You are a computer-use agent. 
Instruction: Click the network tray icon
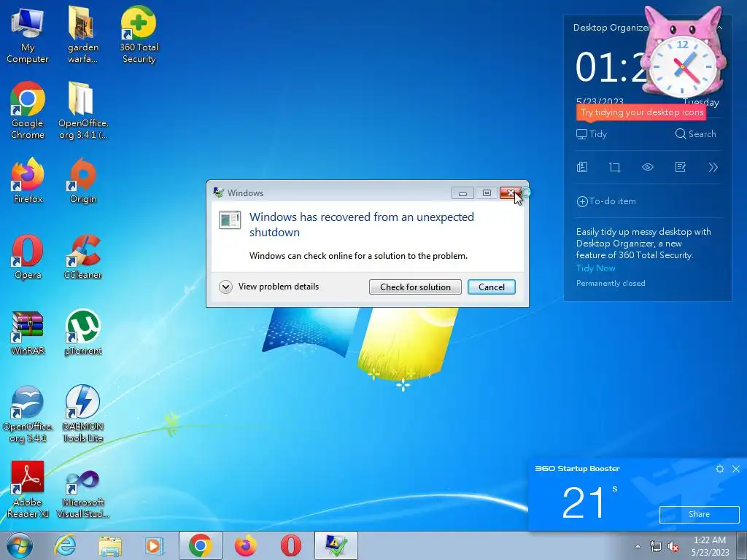click(x=656, y=546)
